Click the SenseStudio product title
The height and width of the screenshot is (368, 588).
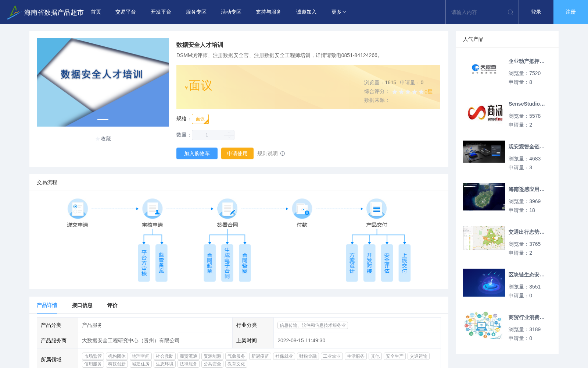(527, 104)
